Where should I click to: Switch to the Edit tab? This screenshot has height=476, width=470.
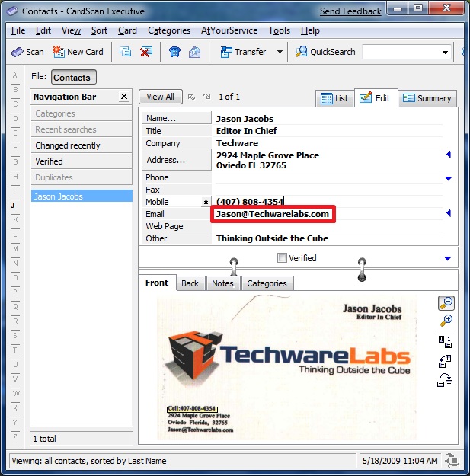tap(376, 98)
